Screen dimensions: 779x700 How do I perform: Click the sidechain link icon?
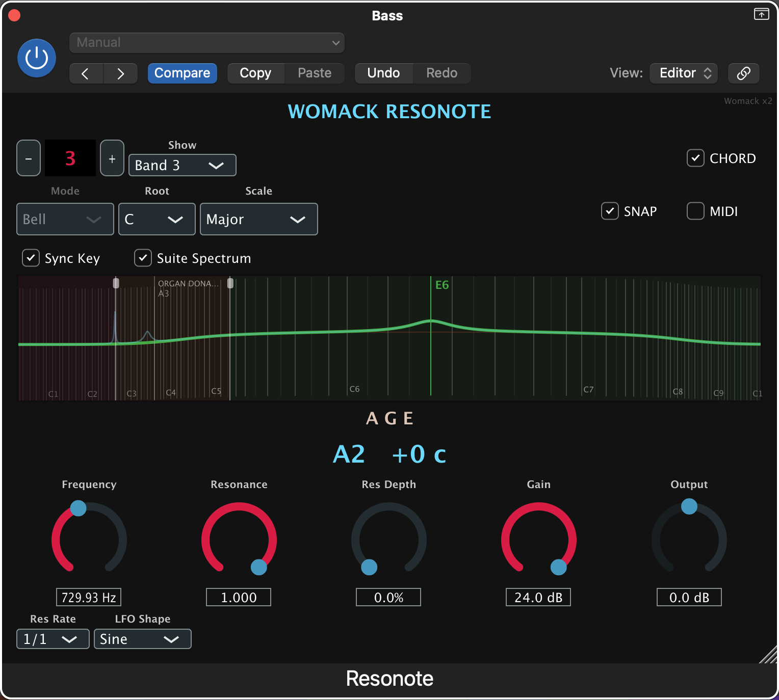(743, 73)
